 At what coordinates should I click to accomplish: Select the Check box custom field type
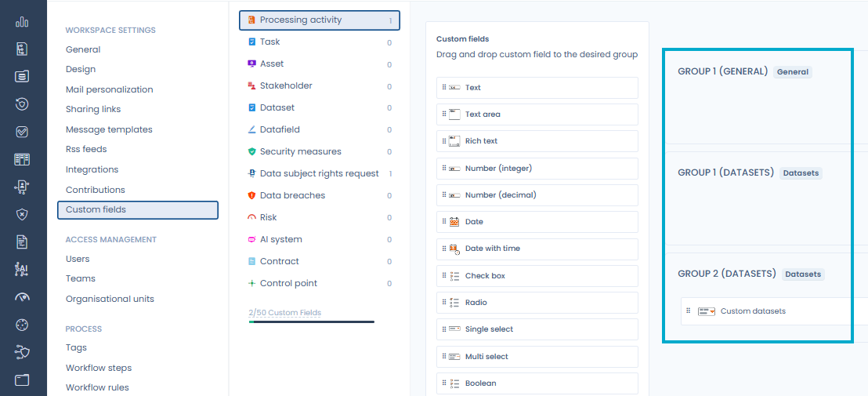537,276
